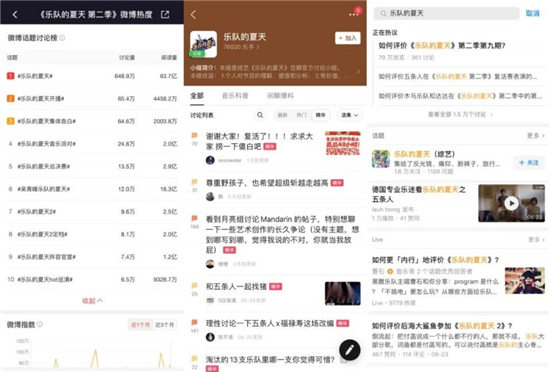The height and width of the screenshot is (372, 550).
Task: Click the 加入 button to join group
Action: point(348,38)
